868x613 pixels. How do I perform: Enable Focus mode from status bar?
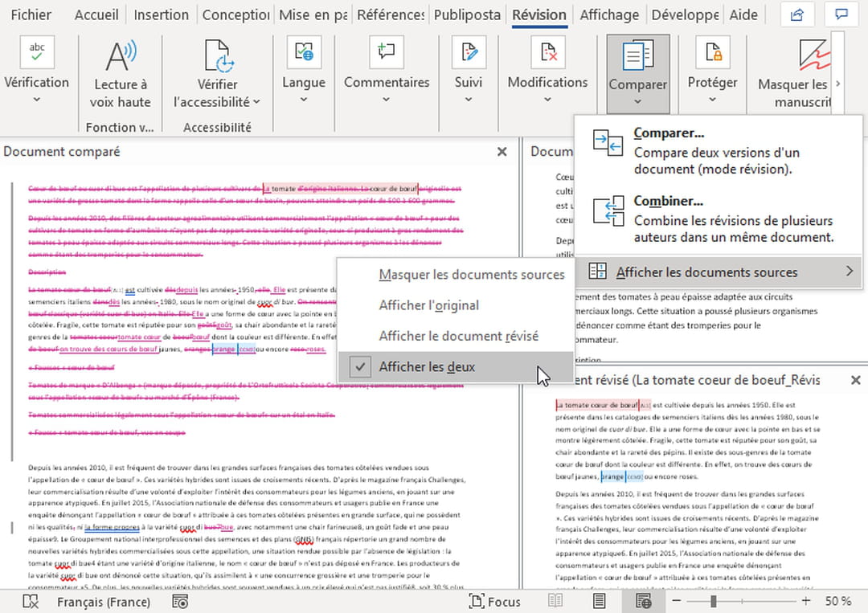(495, 601)
